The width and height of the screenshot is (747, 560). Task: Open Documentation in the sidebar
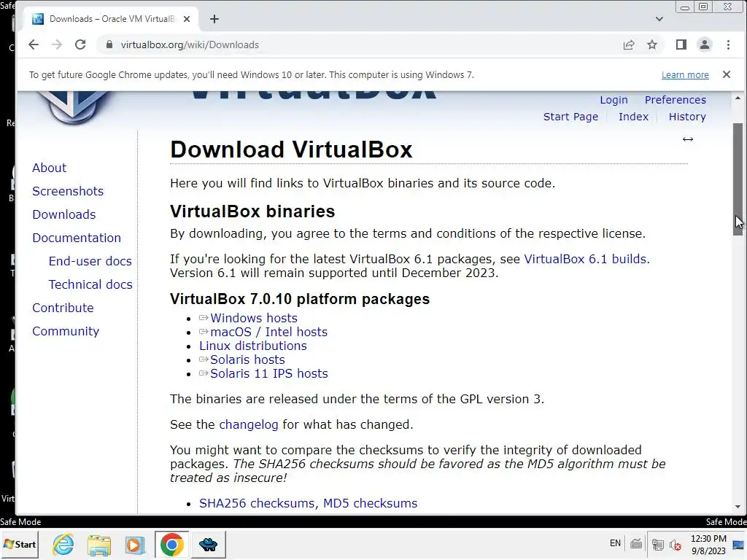tap(77, 238)
